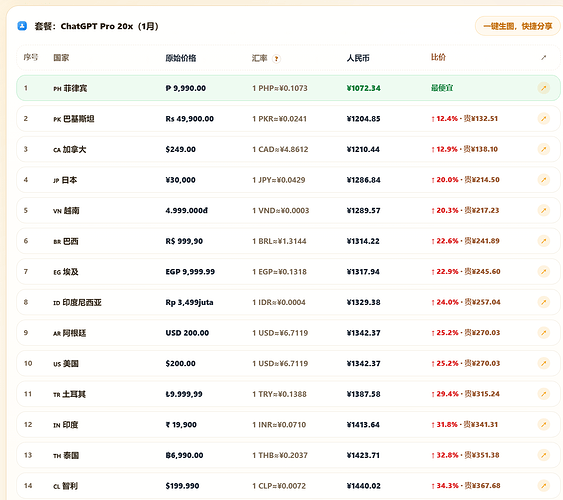
Task: Select the 菲律宾 country name
Action: pyautogui.click(x=75, y=88)
